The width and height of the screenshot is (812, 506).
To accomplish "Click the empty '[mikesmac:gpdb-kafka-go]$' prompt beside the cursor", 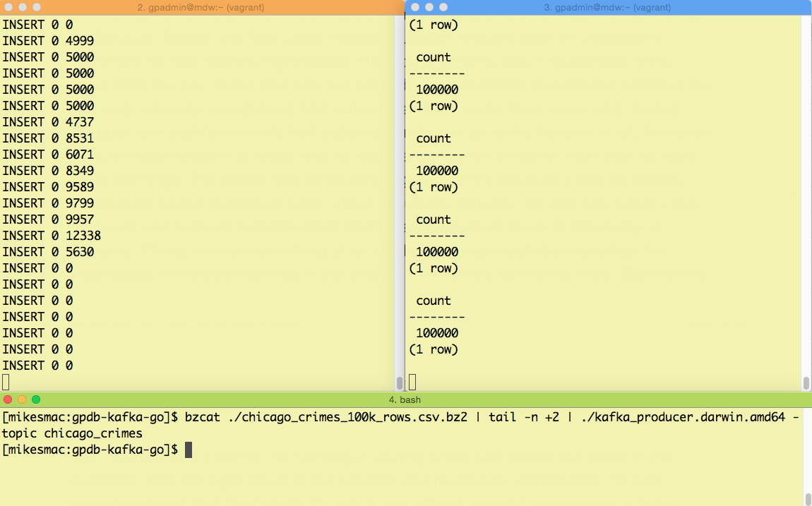I will [x=90, y=450].
